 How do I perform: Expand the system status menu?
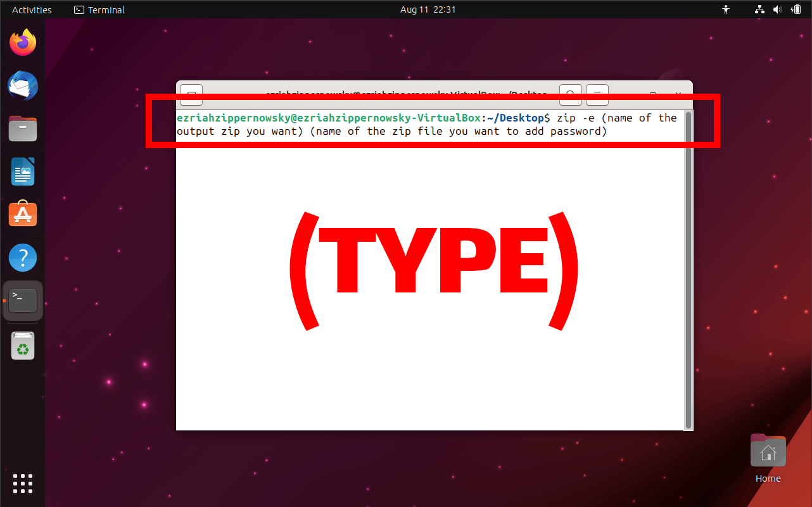tap(796, 9)
